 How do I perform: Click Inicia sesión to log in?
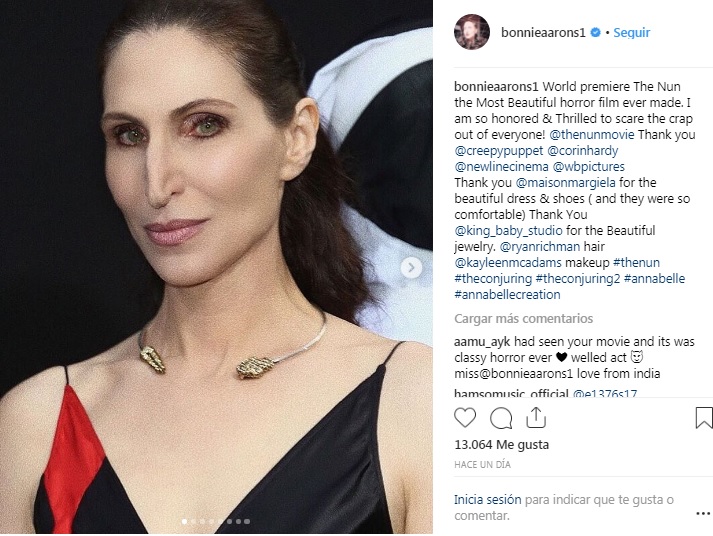487,500
